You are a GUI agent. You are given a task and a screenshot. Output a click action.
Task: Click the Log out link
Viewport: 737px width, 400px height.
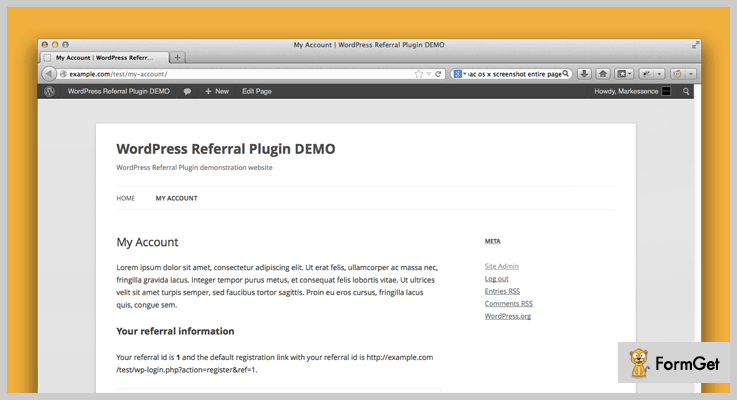click(496, 279)
